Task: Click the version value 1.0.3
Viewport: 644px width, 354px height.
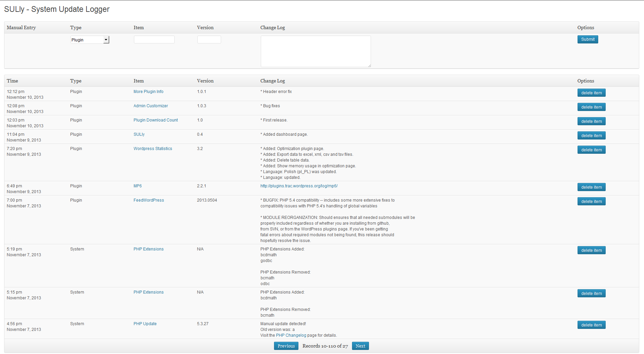Action: [x=201, y=106]
